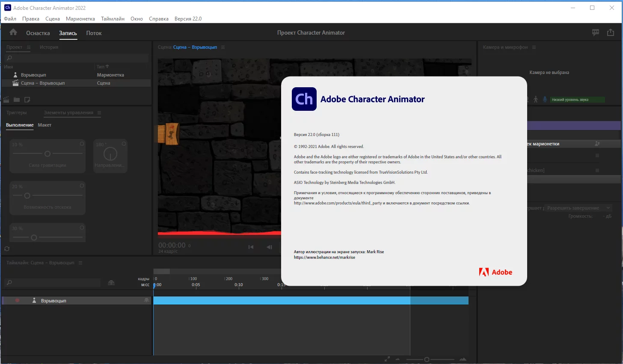Image resolution: width=623 pixels, height=364 pixels.
Task: Open Таймлайн panel hamburger menu
Action: click(80, 263)
